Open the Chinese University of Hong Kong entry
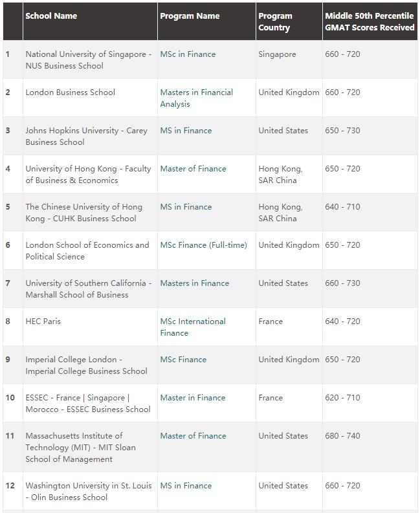420x513 pixels. pos(83,213)
